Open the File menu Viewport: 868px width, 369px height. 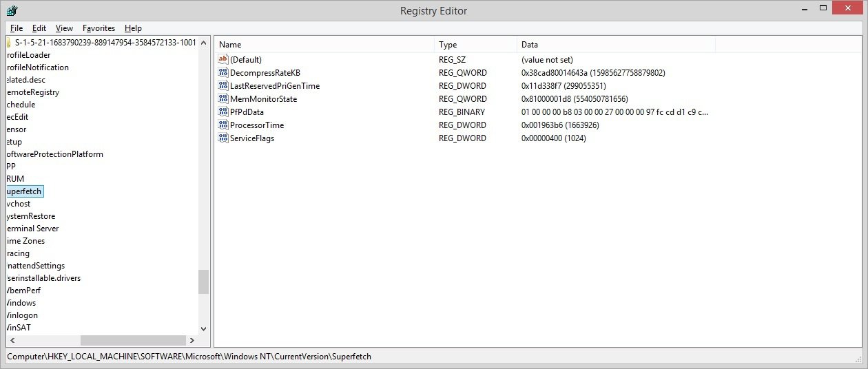click(17, 28)
